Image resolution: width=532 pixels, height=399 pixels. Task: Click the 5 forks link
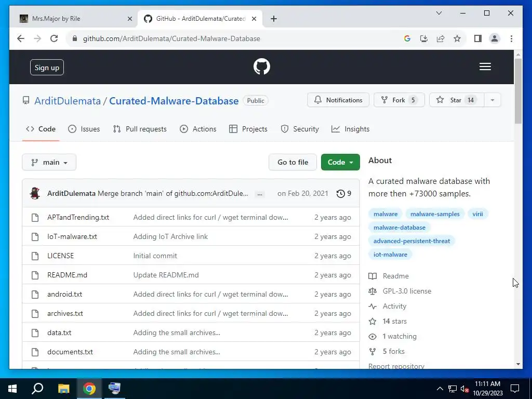[x=393, y=352]
